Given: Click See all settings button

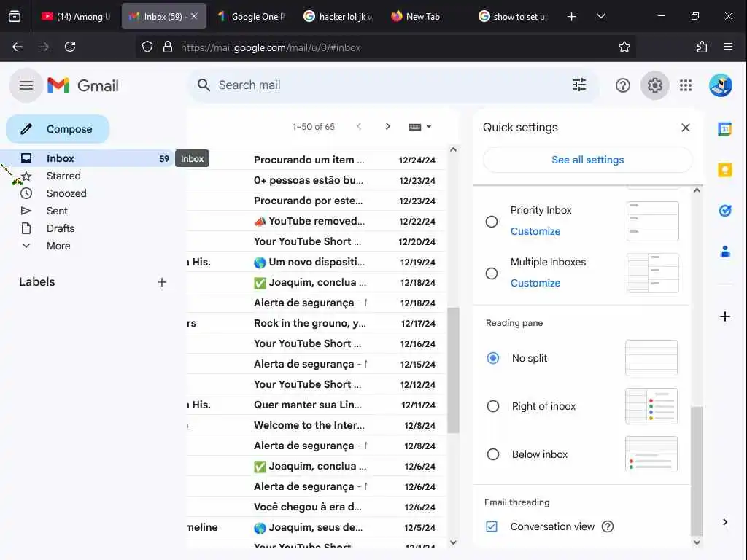Looking at the screenshot, I should coord(587,160).
